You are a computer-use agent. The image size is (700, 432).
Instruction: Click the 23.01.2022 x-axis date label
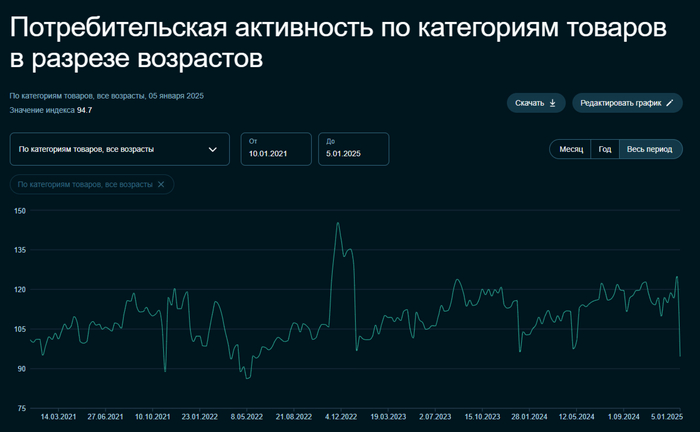[200, 416]
